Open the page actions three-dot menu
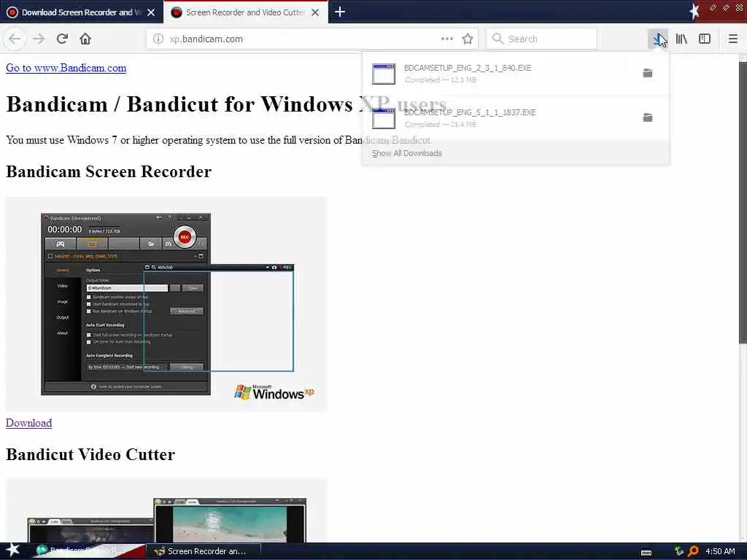Screen dimensions: 747x560 (447, 39)
